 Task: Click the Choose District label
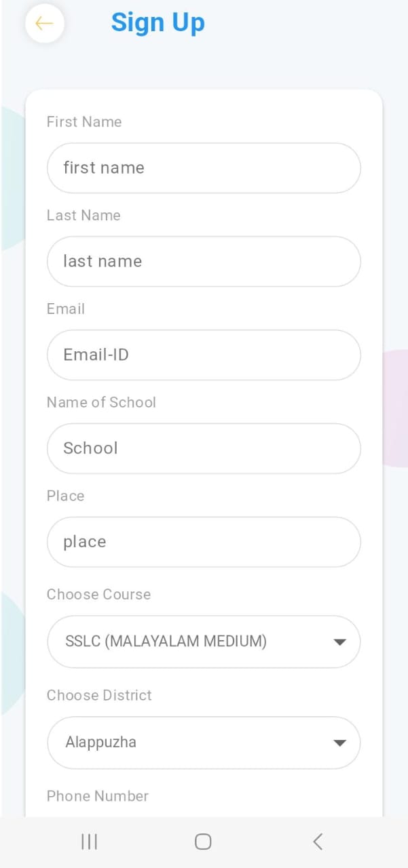click(x=99, y=696)
